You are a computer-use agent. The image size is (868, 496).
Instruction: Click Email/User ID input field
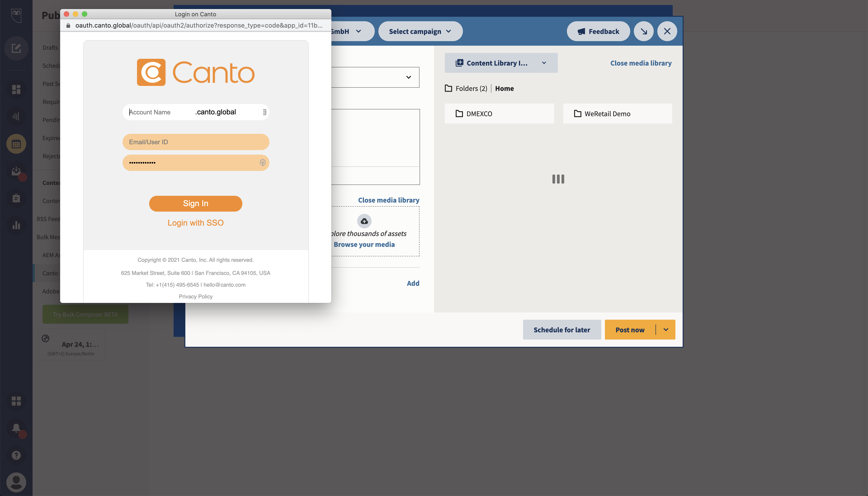[196, 142]
